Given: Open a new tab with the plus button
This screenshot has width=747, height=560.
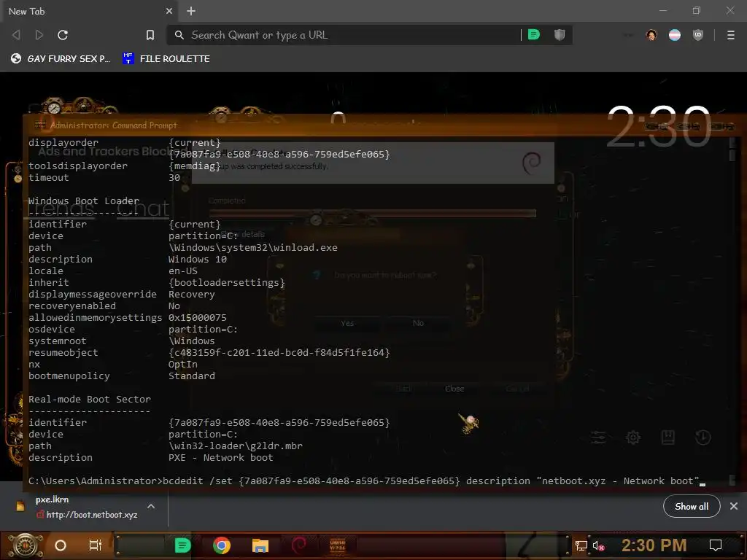Looking at the screenshot, I should (x=191, y=11).
